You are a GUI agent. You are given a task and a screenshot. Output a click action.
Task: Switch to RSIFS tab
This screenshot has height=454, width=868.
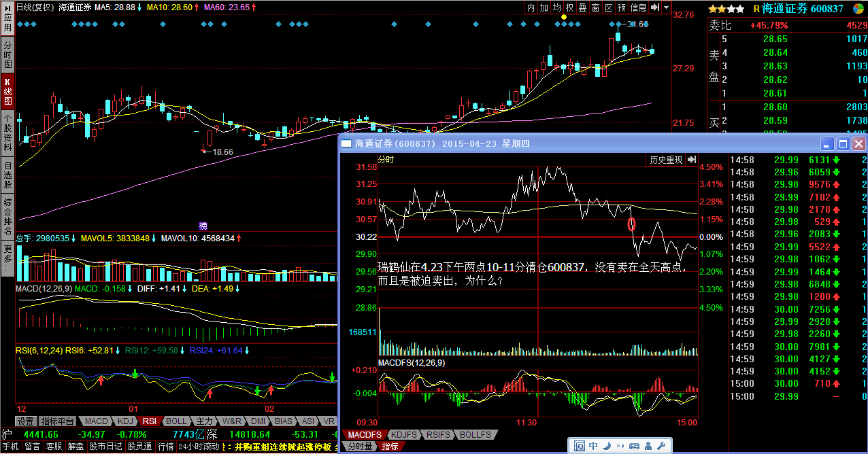[x=439, y=434]
